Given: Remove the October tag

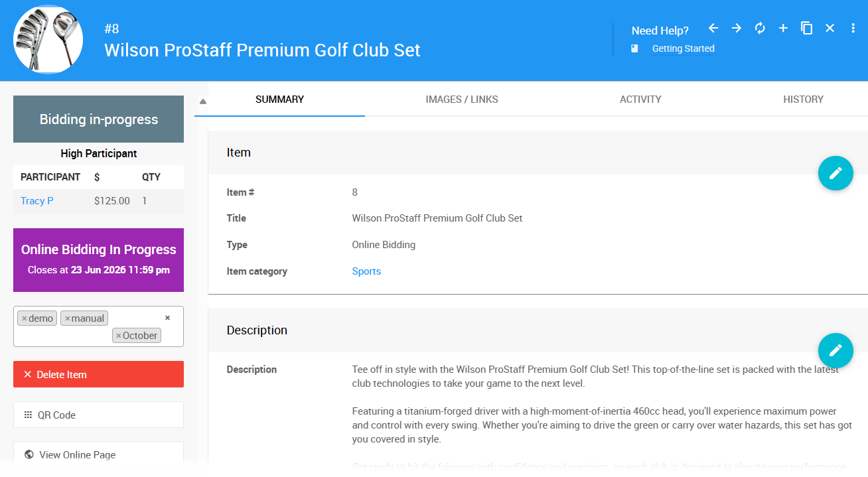Looking at the screenshot, I should (x=119, y=336).
